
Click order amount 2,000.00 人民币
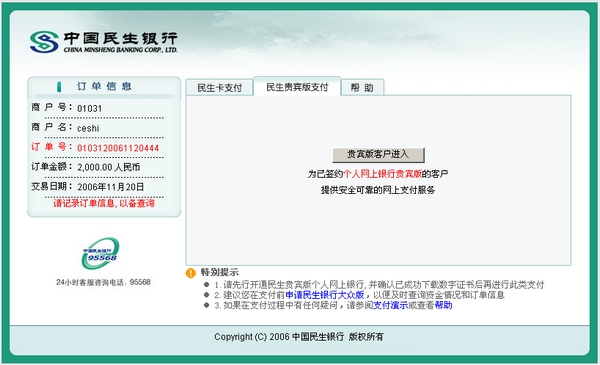109,167
